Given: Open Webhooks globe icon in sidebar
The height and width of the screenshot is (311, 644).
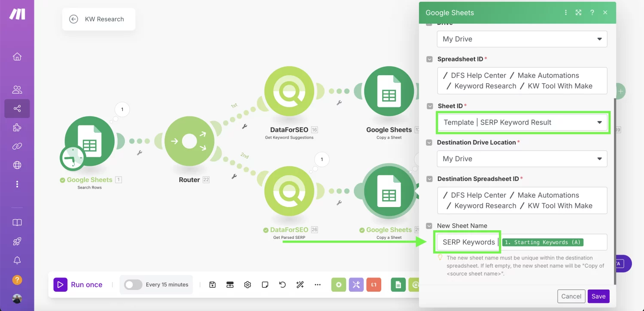Looking at the screenshot, I should (x=17, y=165).
